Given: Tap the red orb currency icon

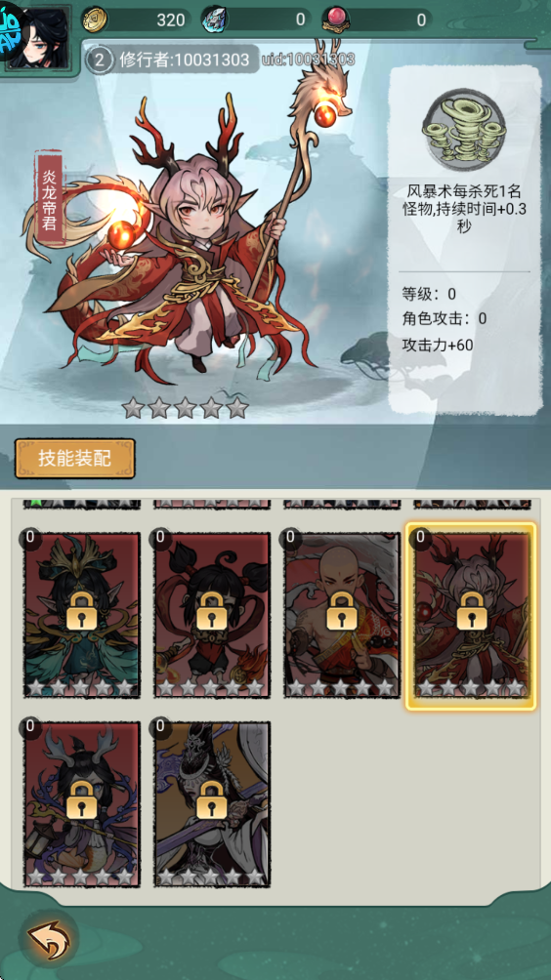Looking at the screenshot, I should click(x=336, y=20).
